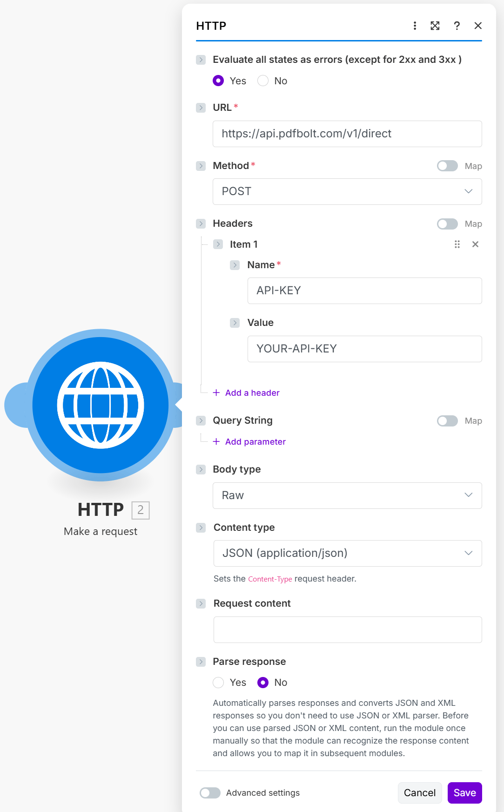The width and height of the screenshot is (504, 812).
Task: Close the HTTP settings panel
Action: [x=478, y=26]
